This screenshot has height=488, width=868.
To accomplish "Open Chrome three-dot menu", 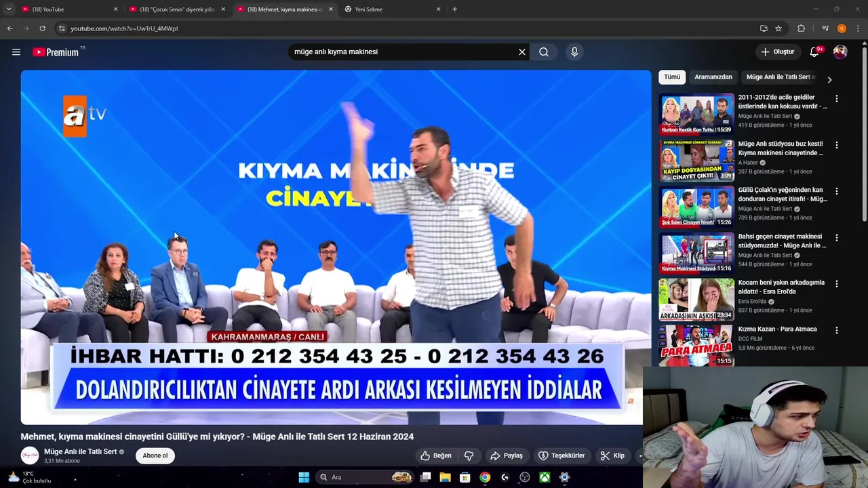I will pyautogui.click(x=859, y=28).
